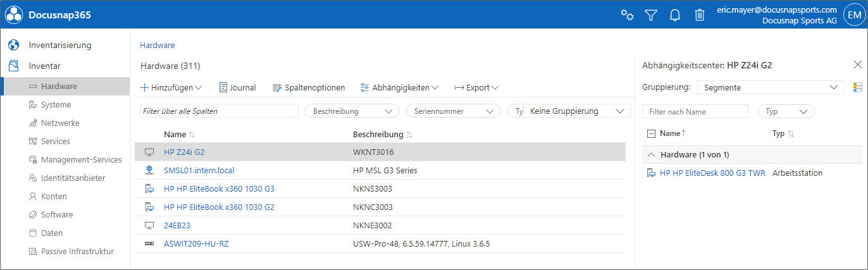Select the NKNE3002 description cell

[x=373, y=226]
